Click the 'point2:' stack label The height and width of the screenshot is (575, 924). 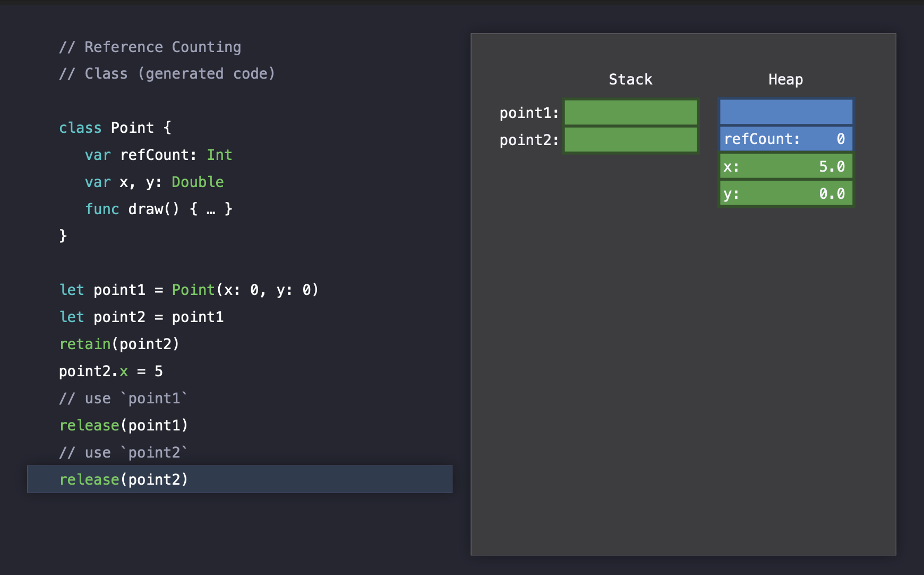click(529, 140)
